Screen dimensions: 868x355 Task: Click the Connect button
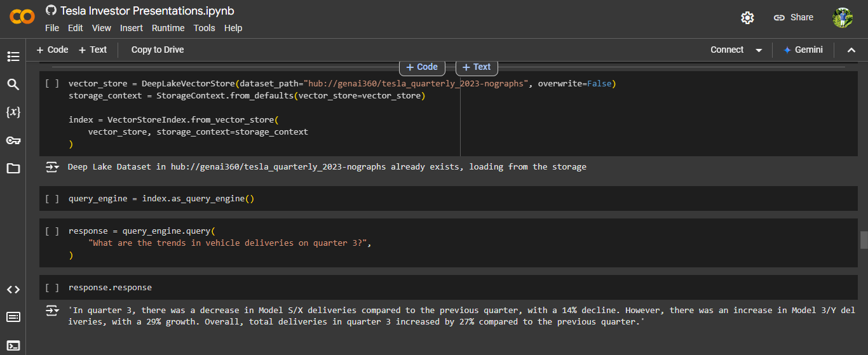click(727, 50)
